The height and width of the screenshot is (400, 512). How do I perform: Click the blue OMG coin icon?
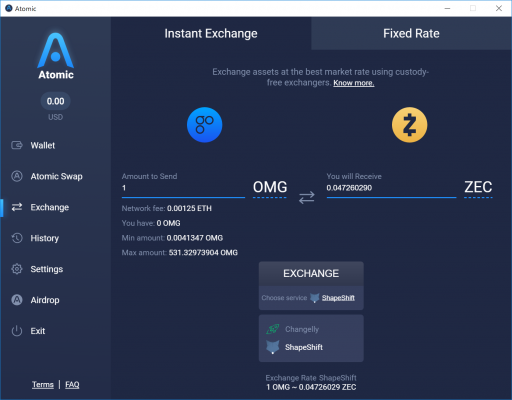(204, 125)
